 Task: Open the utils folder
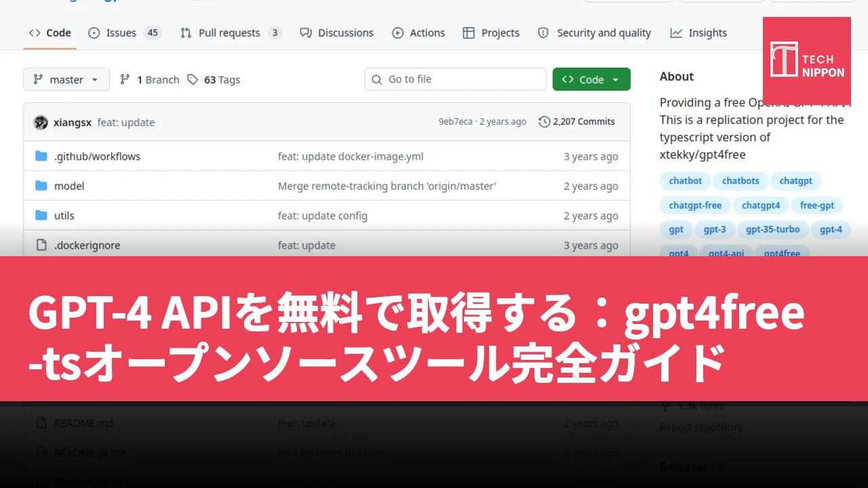(x=64, y=216)
